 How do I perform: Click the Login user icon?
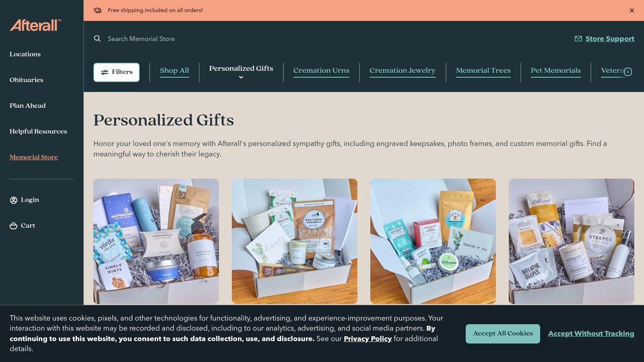[x=14, y=200]
